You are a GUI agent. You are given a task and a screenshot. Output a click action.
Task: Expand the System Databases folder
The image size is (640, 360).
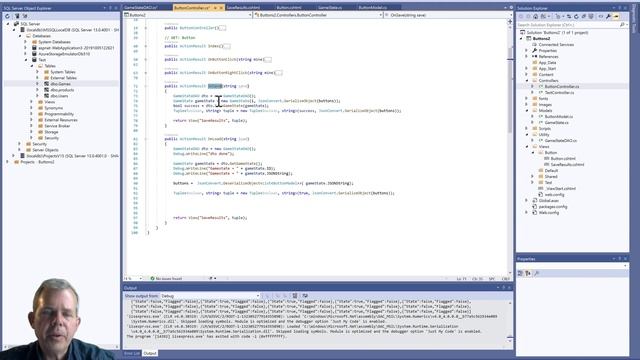click(25, 42)
